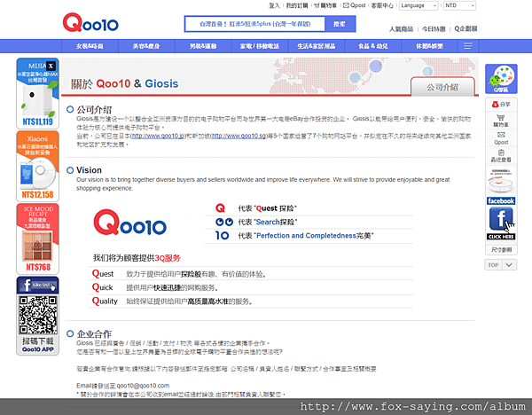Viewport: 532px width, 415px height.
Task: Open 休閒&娛樂 category menu
Action: [429, 46]
